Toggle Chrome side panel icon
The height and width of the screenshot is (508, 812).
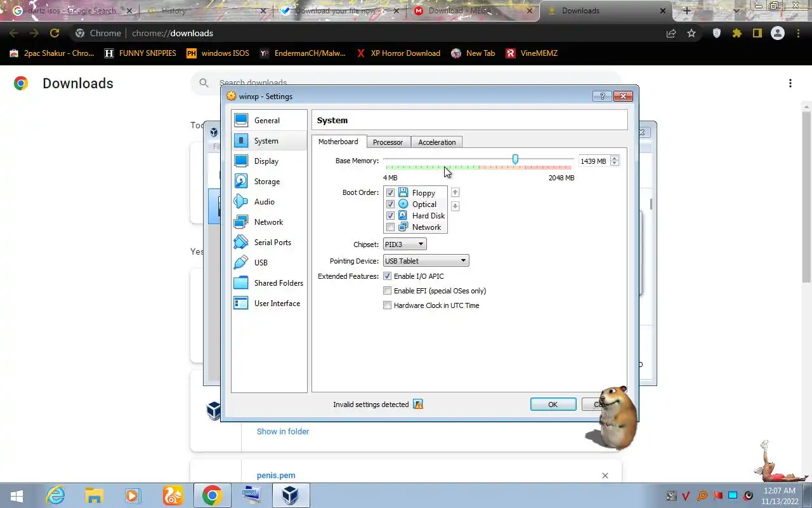click(757, 33)
